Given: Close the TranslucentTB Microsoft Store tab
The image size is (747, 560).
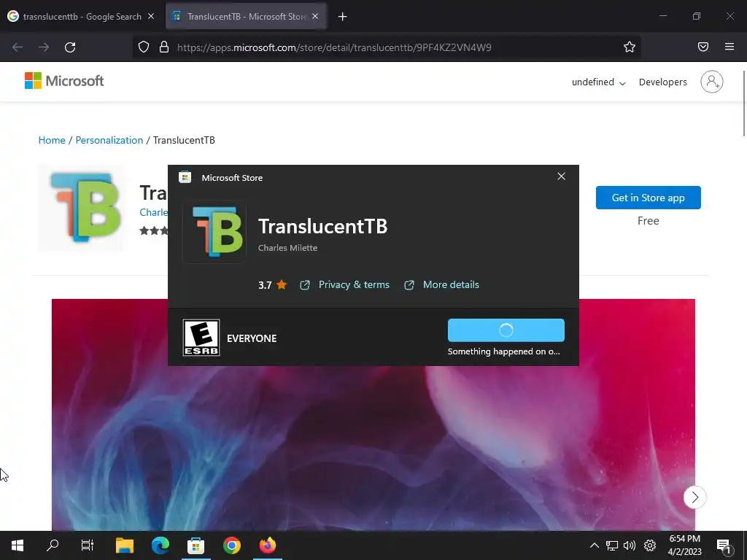Looking at the screenshot, I should [315, 16].
